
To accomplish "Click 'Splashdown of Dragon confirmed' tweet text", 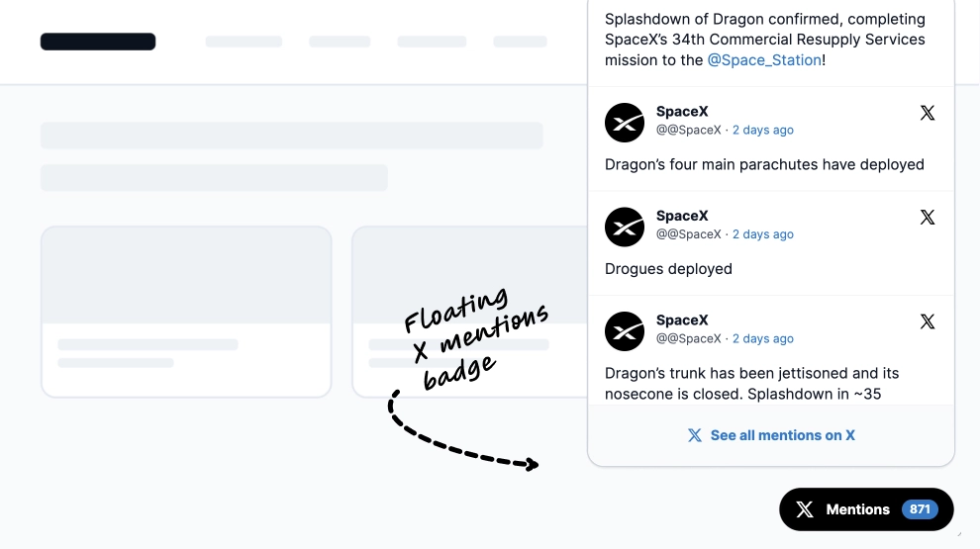I will click(765, 40).
